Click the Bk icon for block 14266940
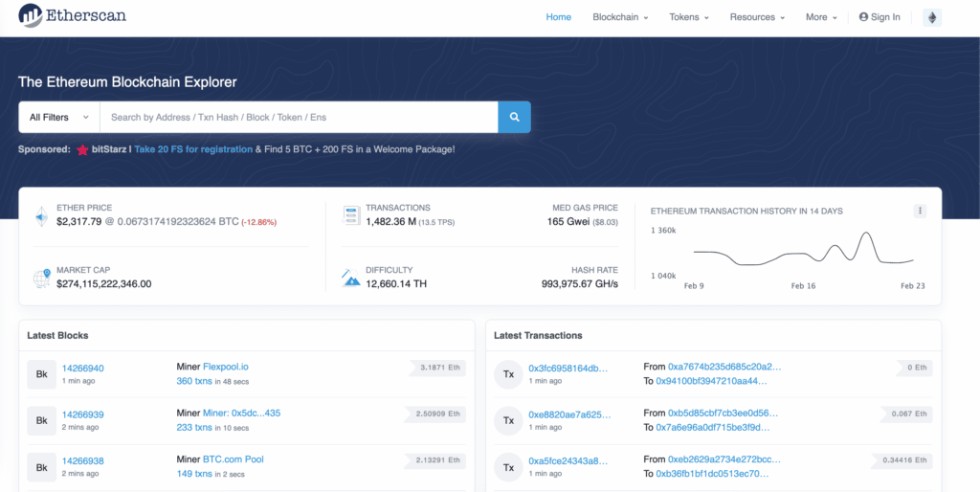The width and height of the screenshot is (980, 492). 41,373
